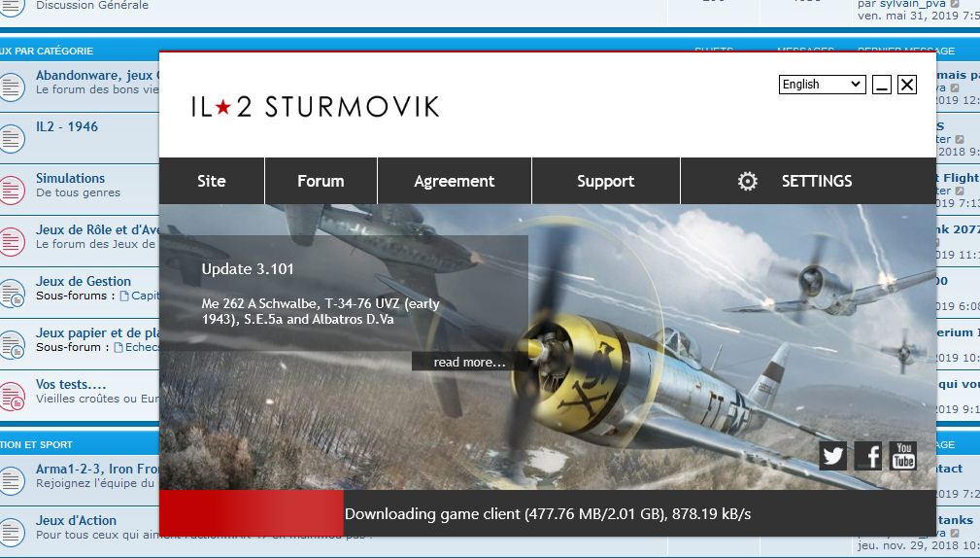
Task: Click the forum icon beside Jeux de Gestion
Action: (x=12, y=293)
